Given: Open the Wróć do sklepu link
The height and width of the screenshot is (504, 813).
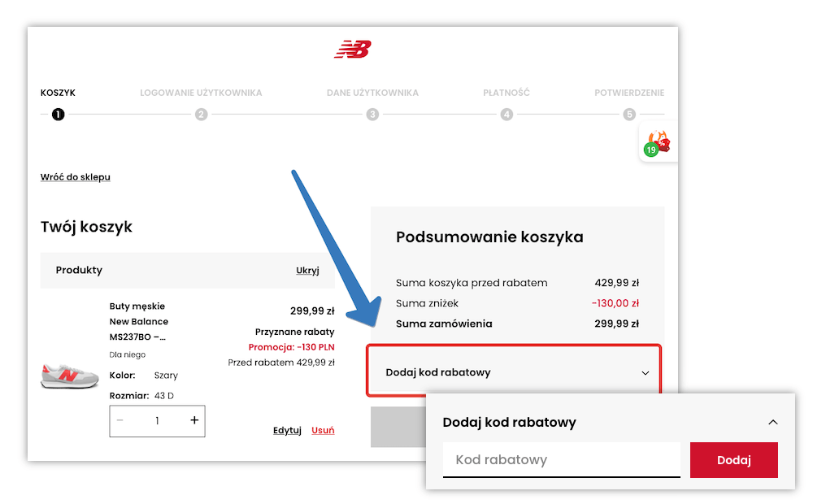Looking at the screenshot, I should coord(75,176).
